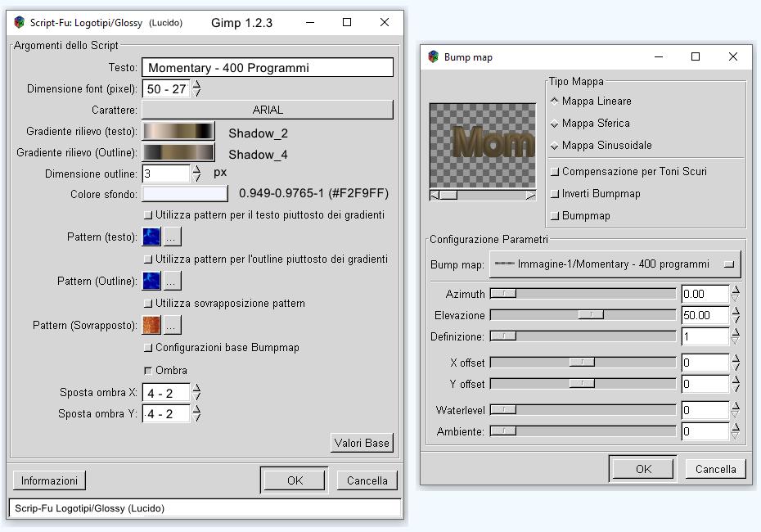Click the X offset slider handle
Screen dimensions: 761x532
tap(582, 362)
